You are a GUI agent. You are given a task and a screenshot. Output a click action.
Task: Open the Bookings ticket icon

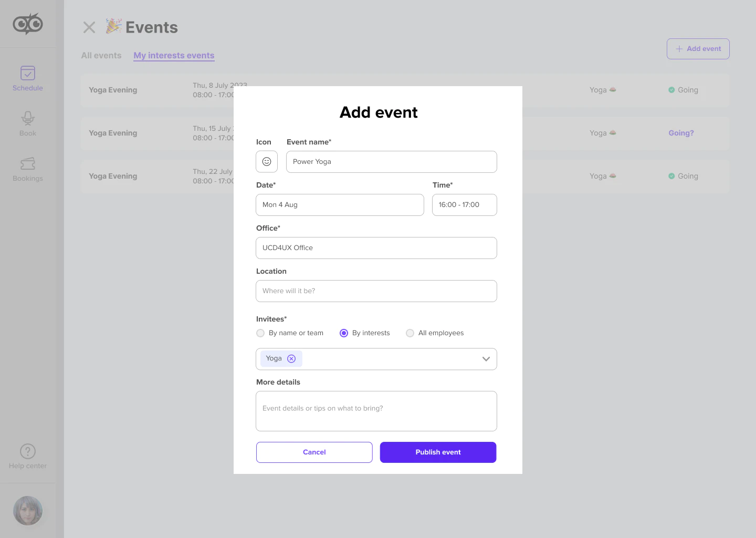tap(28, 163)
